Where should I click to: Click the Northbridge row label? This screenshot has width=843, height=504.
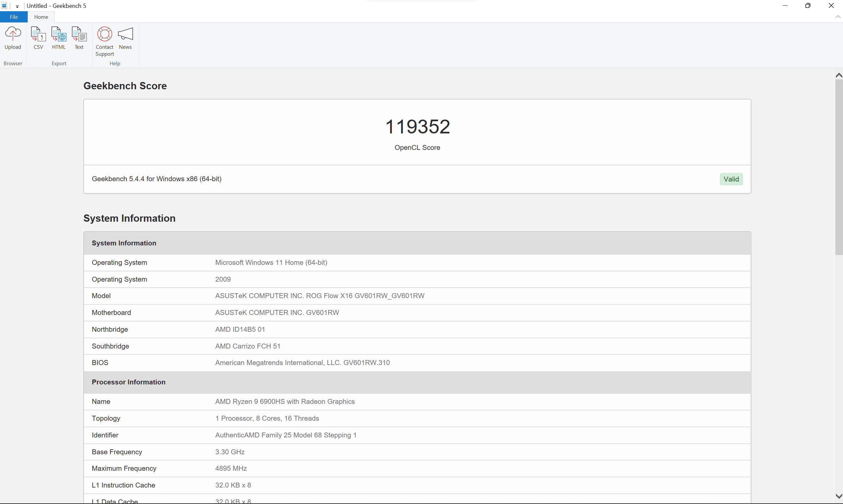(x=110, y=329)
